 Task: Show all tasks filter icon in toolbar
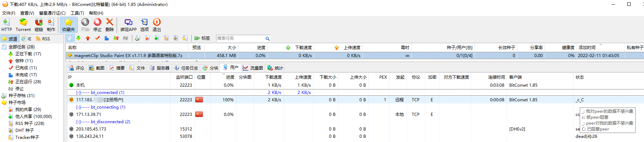[70, 38]
